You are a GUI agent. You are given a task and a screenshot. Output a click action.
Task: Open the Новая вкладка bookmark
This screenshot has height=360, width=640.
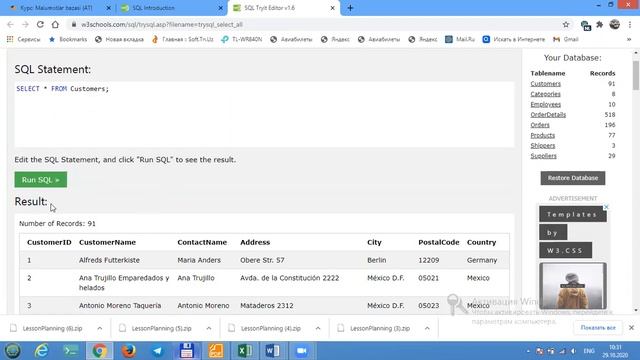(x=119, y=39)
